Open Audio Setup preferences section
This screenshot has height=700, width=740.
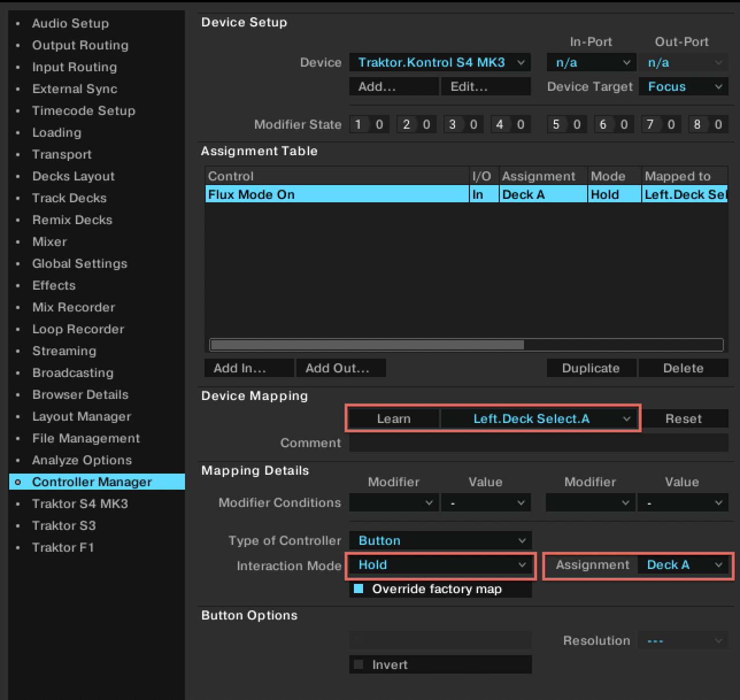coord(70,24)
